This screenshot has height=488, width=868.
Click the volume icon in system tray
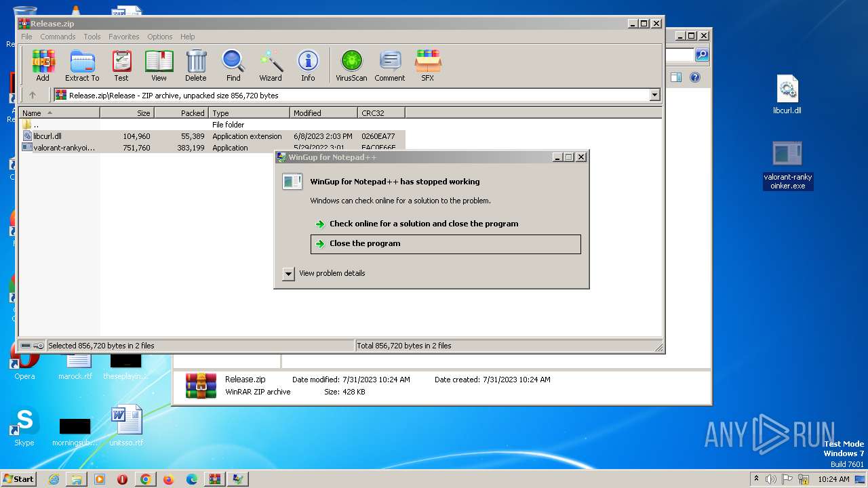(x=771, y=479)
